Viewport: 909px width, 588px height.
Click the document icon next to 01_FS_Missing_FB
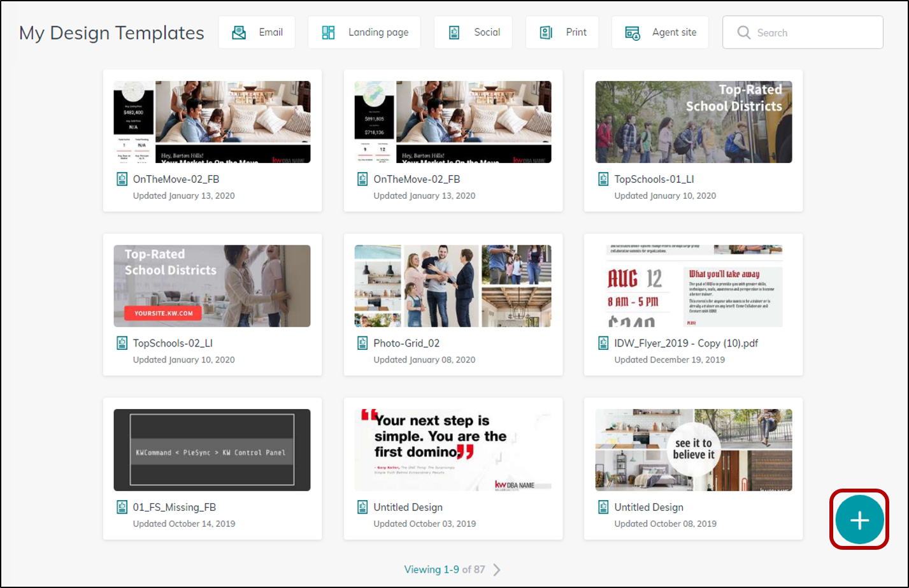122,507
